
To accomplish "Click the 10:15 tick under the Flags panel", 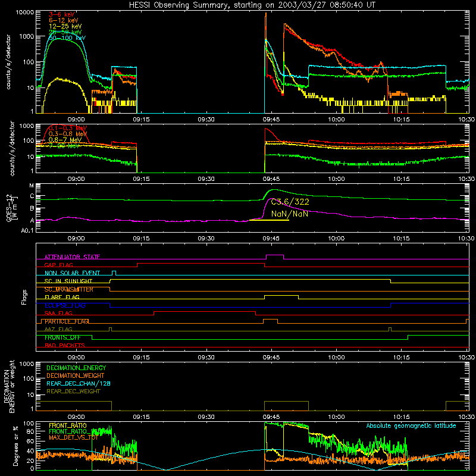I will 401,358.
